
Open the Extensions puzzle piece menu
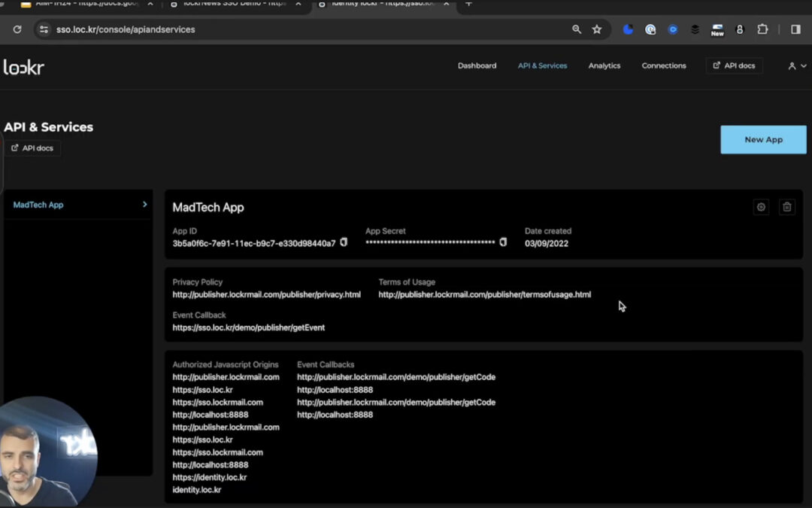point(762,29)
